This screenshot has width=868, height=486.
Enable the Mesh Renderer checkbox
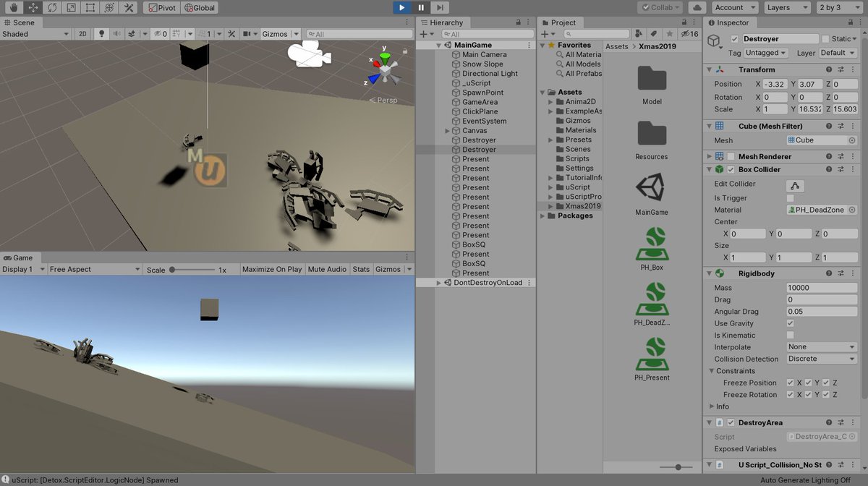click(x=731, y=156)
